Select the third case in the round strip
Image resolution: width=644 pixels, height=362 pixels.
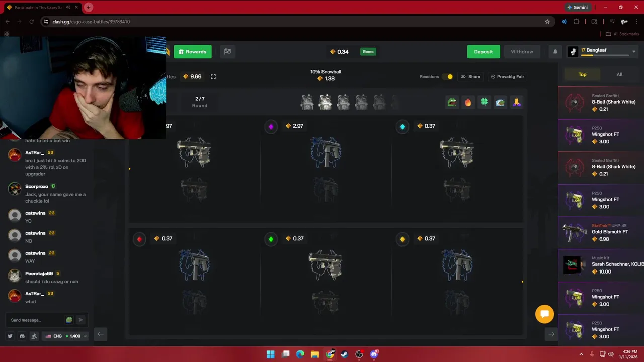coord(343,102)
